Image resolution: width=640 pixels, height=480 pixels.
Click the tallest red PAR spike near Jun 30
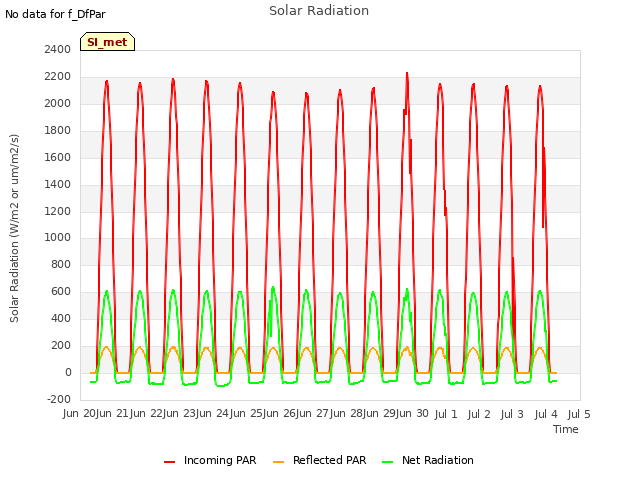pyautogui.click(x=407, y=74)
